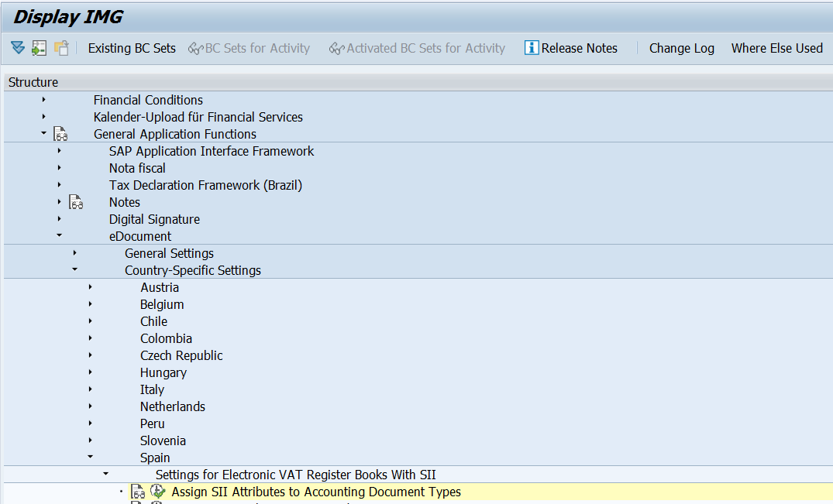833x504 pixels.
Task: Expand the Digital Signature node
Action: click(x=59, y=218)
